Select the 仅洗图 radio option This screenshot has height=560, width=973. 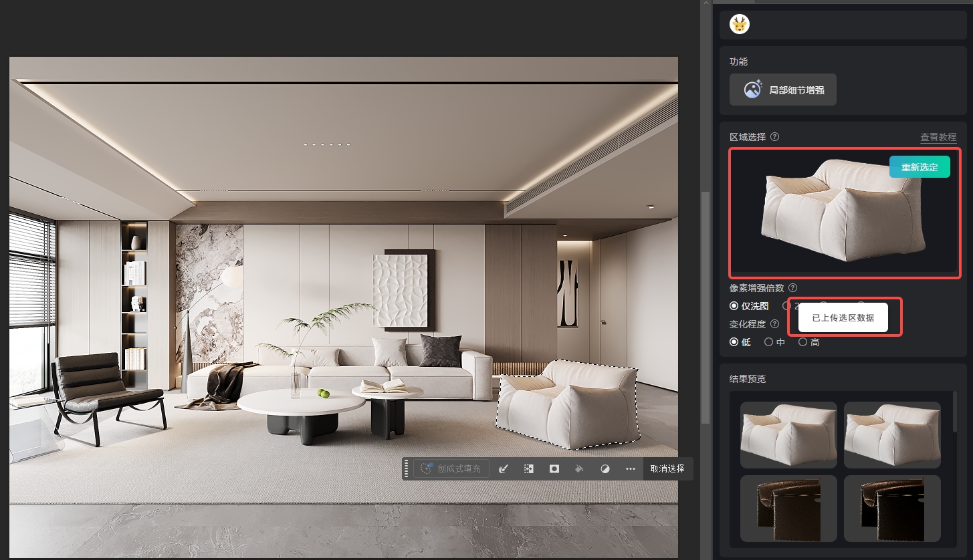750,306
